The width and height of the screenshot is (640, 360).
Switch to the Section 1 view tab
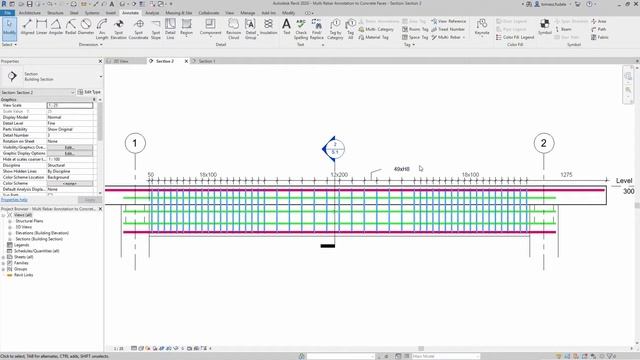point(207,61)
